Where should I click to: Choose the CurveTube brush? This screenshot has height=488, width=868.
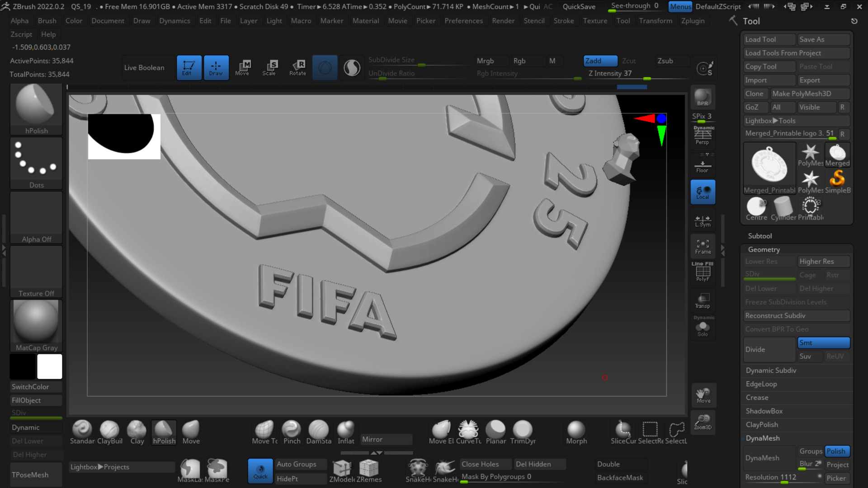click(468, 432)
